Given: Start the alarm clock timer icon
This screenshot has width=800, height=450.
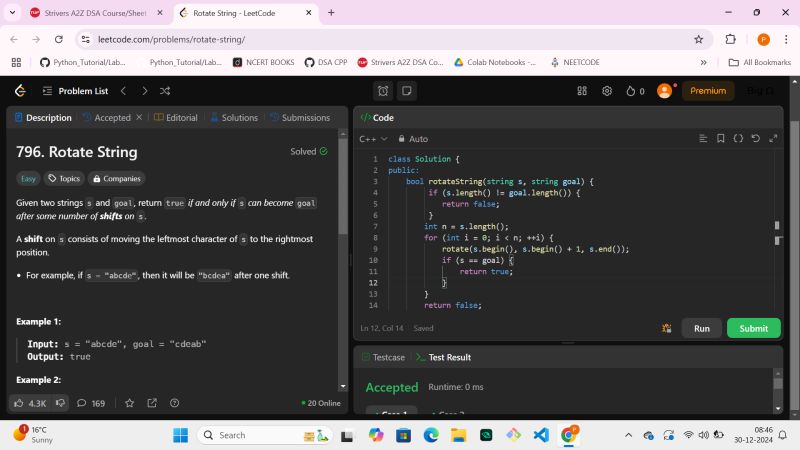Looking at the screenshot, I should (383, 91).
